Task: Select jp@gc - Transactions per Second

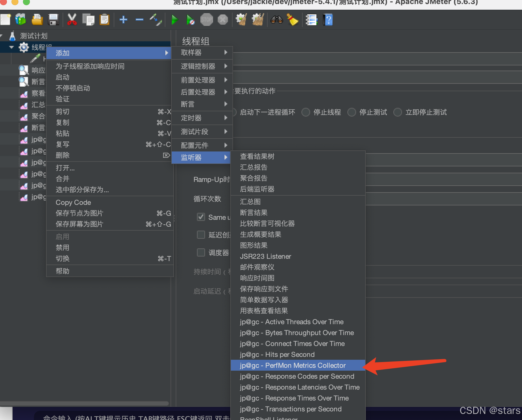Action: click(298, 409)
